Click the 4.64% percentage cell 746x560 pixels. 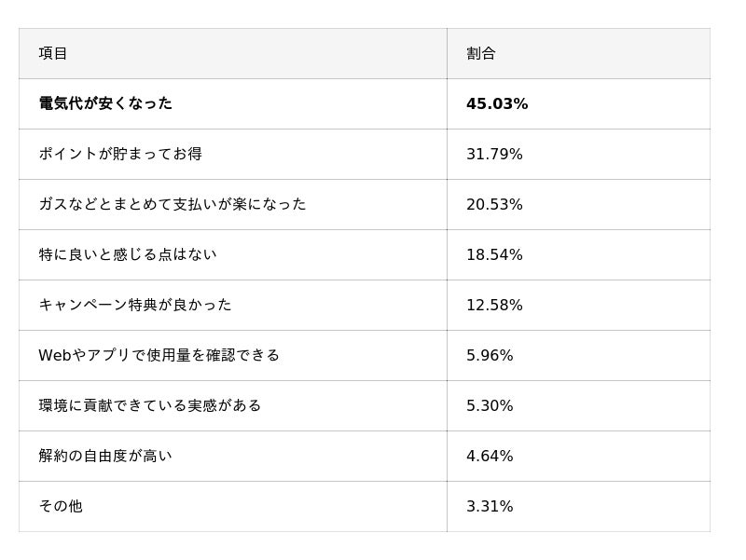point(490,457)
